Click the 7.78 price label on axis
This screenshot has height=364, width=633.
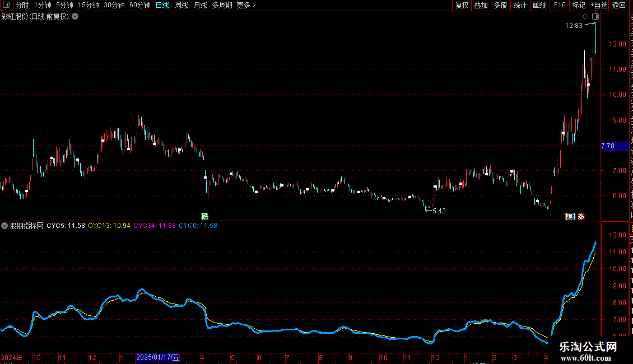tap(615, 146)
